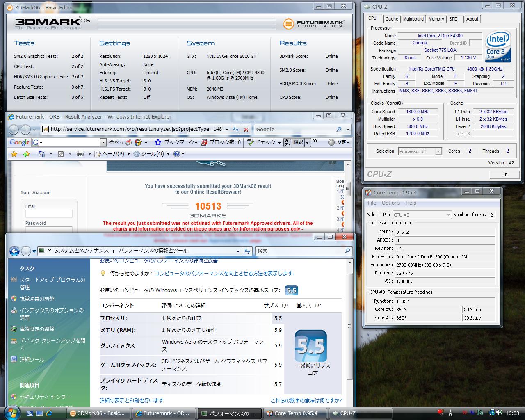Switch to CPU-Z taskbar button

pyautogui.click(x=361, y=413)
